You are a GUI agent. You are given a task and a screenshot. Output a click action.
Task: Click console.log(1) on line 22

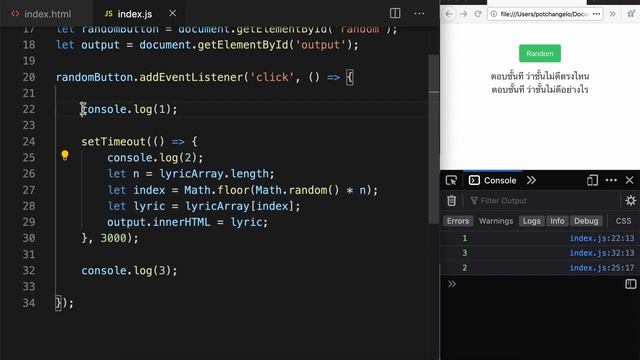(129, 109)
